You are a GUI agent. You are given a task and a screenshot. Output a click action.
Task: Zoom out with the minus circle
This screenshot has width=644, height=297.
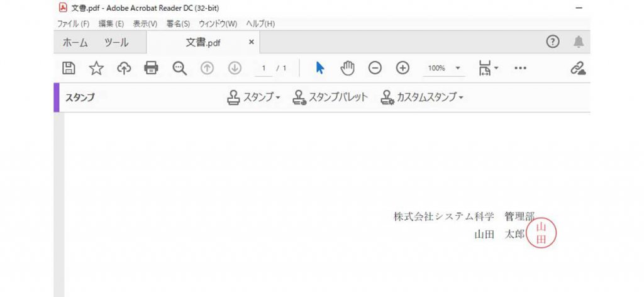click(375, 68)
